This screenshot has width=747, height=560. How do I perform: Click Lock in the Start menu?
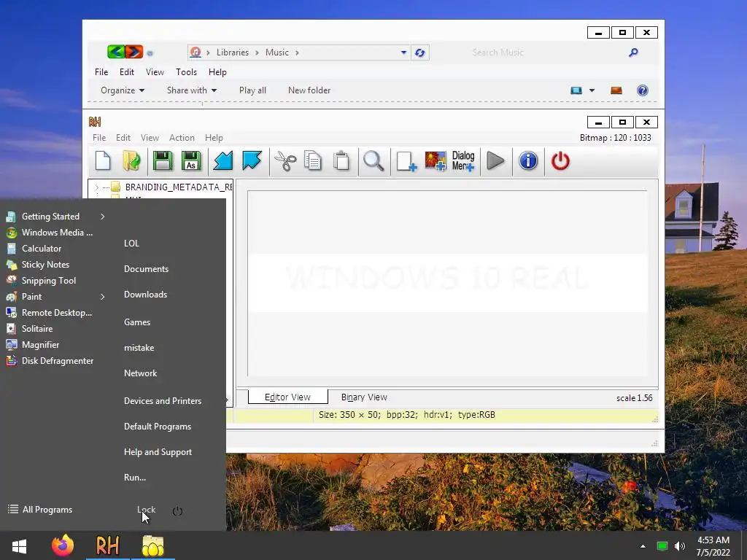(x=146, y=510)
